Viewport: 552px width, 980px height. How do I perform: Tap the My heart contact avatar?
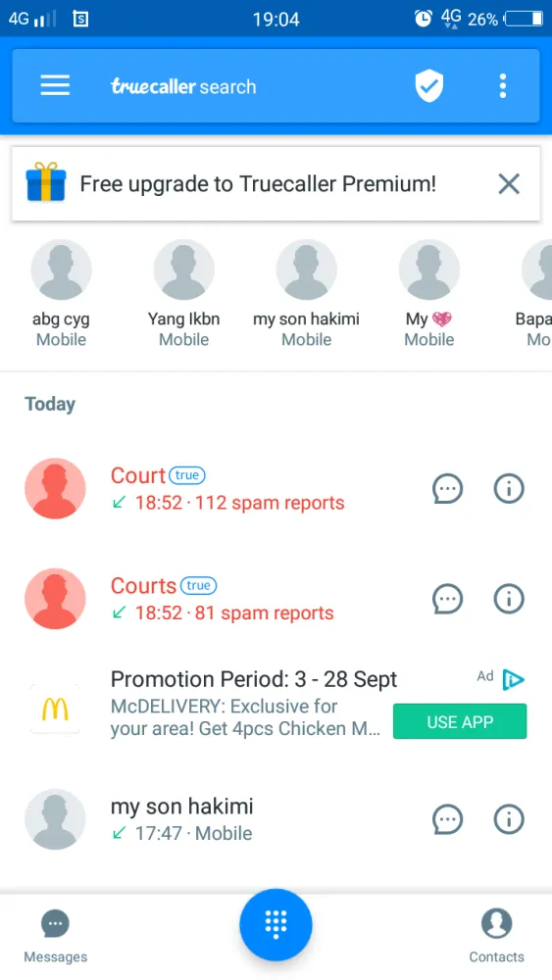[x=429, y=270]
